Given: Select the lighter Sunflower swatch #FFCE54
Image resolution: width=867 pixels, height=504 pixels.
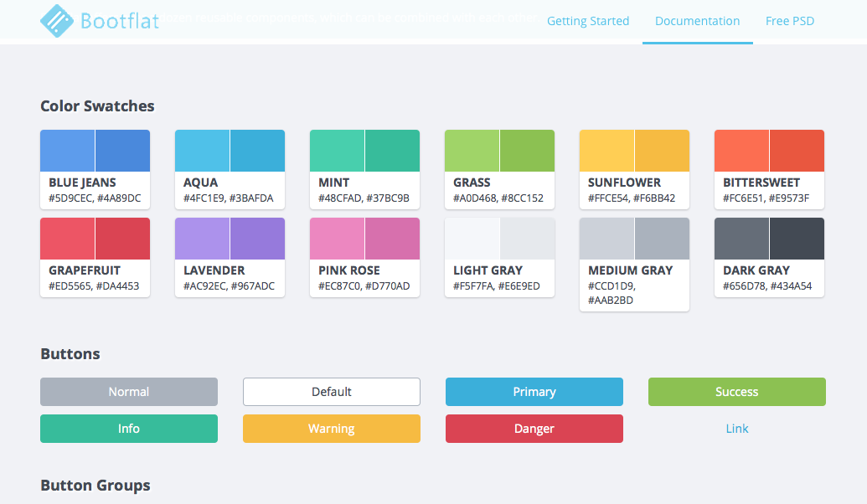Looking at the screenshot, I should 607,151.
